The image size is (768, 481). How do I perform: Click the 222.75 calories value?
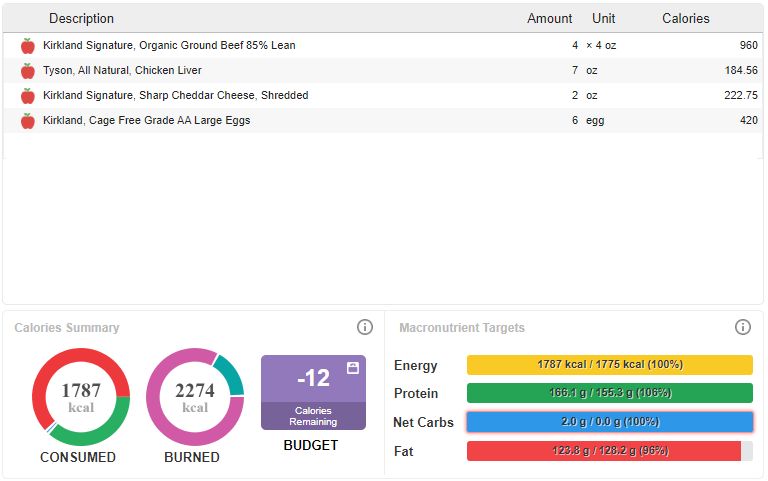tap(741, 96)
